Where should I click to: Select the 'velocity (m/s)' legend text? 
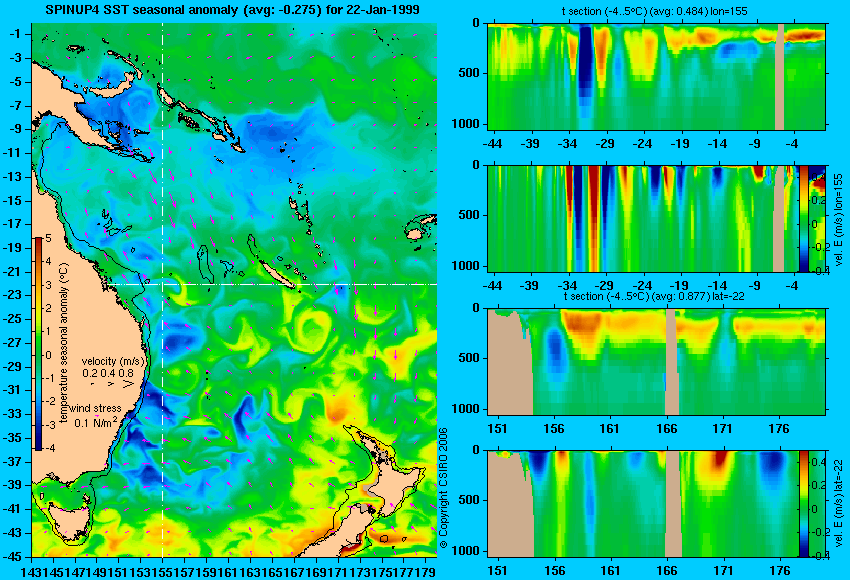point(113,361)
